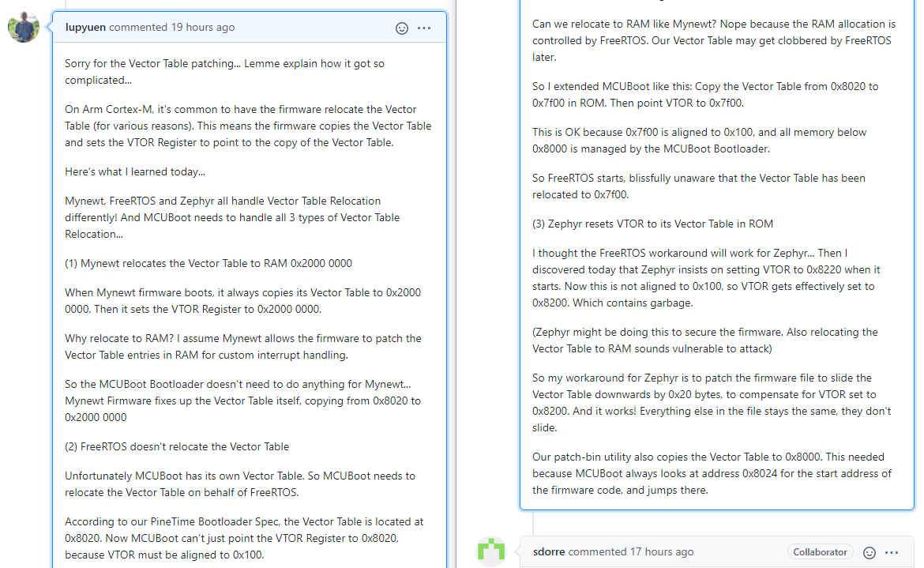Click paragraph starting 'Unfortunately MCUBoot has its own'

pos(240,484)
